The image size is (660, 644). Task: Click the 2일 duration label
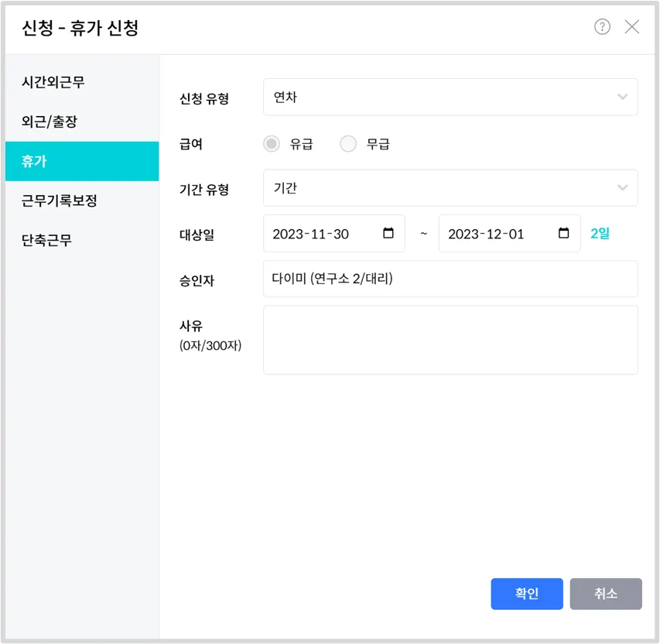click(x=600, y=234)
